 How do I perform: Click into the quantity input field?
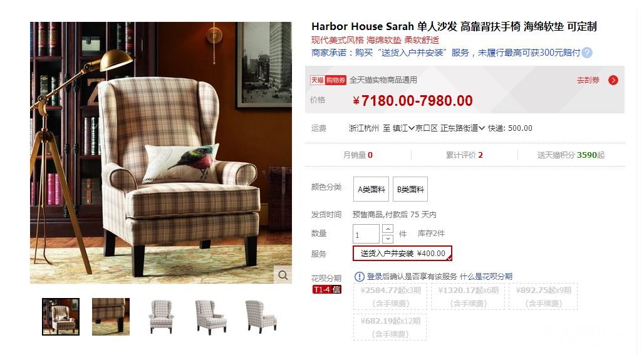coord(366,234)
